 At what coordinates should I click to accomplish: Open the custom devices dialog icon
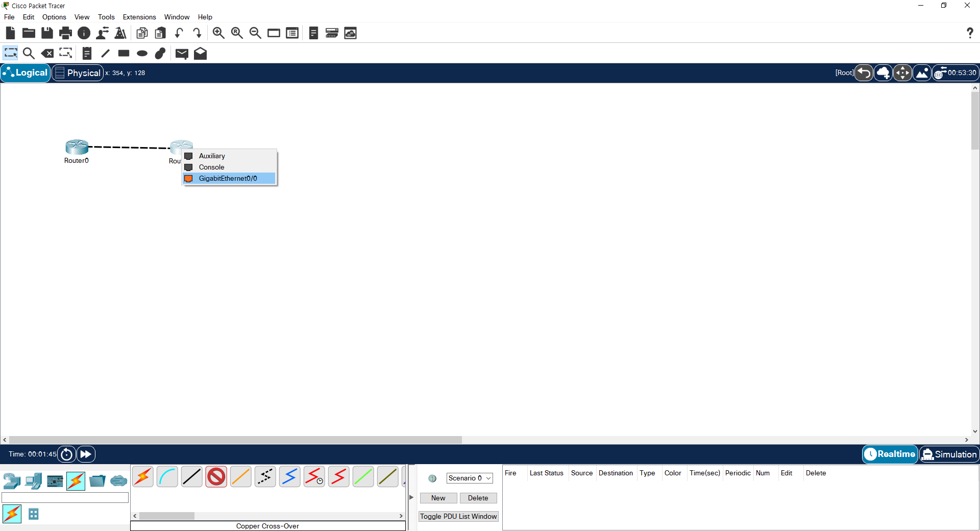pyautogui.click(x=332, y=33)
